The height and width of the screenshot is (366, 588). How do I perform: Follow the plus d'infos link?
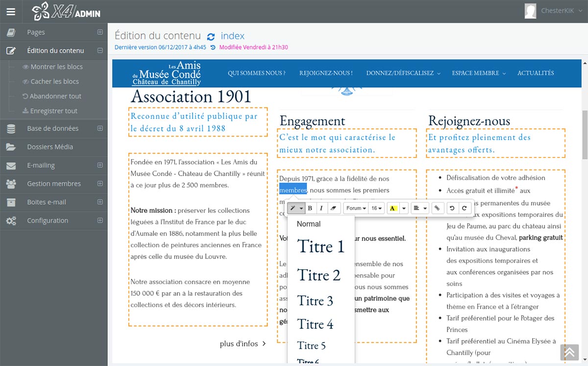pos(243,343)
